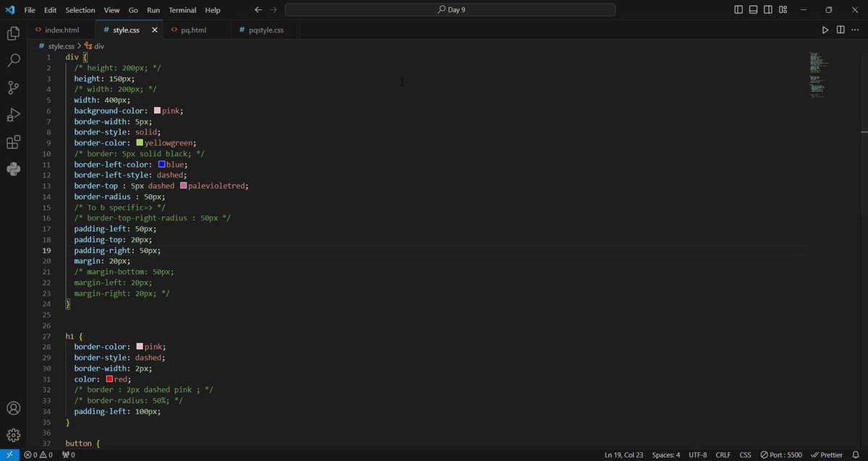Click the VS Code logo icon
Screen dimensions: 868x461
[x=9, y=9]
